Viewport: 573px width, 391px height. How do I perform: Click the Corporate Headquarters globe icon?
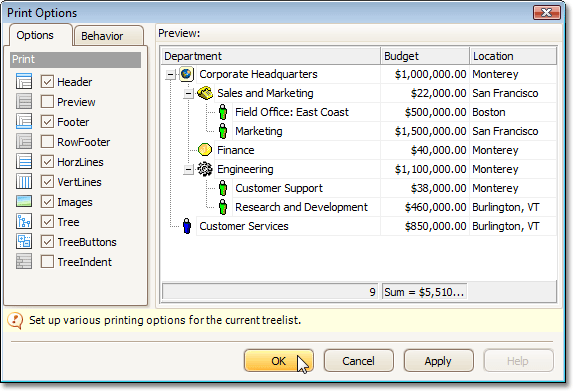click(186, 74)
